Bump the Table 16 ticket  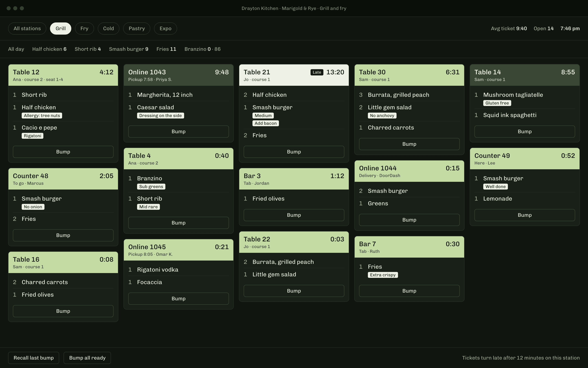63,311
